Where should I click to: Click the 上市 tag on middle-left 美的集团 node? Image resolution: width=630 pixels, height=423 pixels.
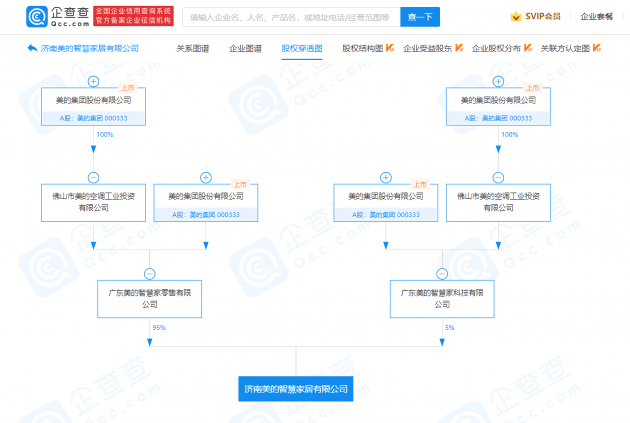click(x=240, y=184)
